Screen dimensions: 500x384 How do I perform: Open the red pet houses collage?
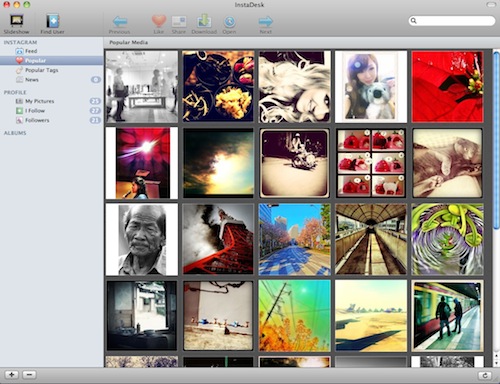(371, 163)
